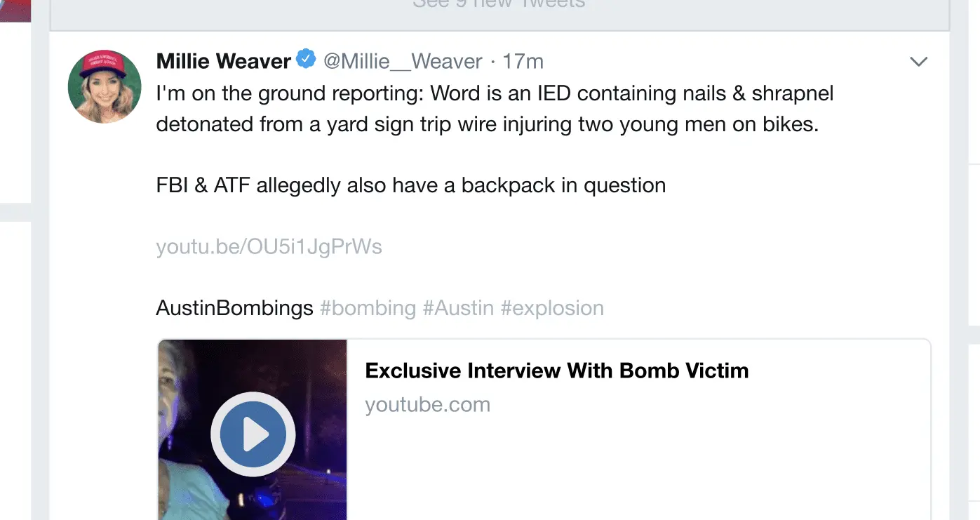Click the tweet line starting "I'm on the ground"
This screenshot has height=520, width=980.
point(495,93)
